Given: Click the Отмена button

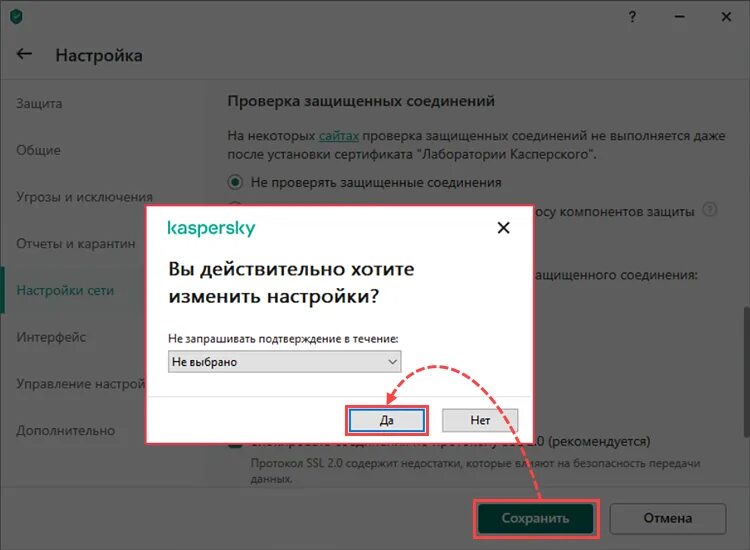Looking at the screenshot, I should [668, 518].
